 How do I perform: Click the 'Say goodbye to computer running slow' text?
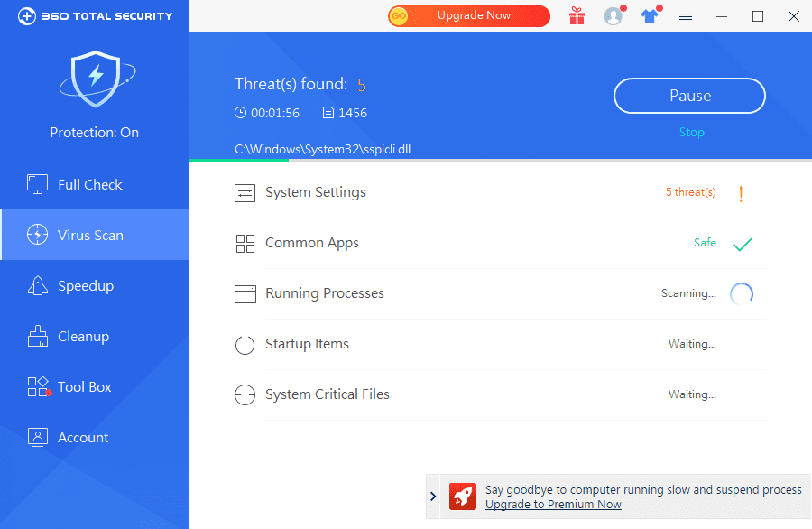pyautogui.click(x=643, y=489)
